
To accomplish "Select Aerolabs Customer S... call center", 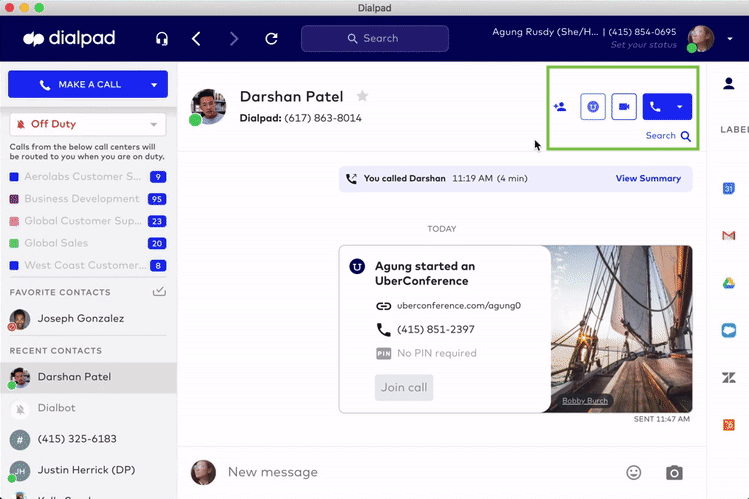I will (88, 177).
